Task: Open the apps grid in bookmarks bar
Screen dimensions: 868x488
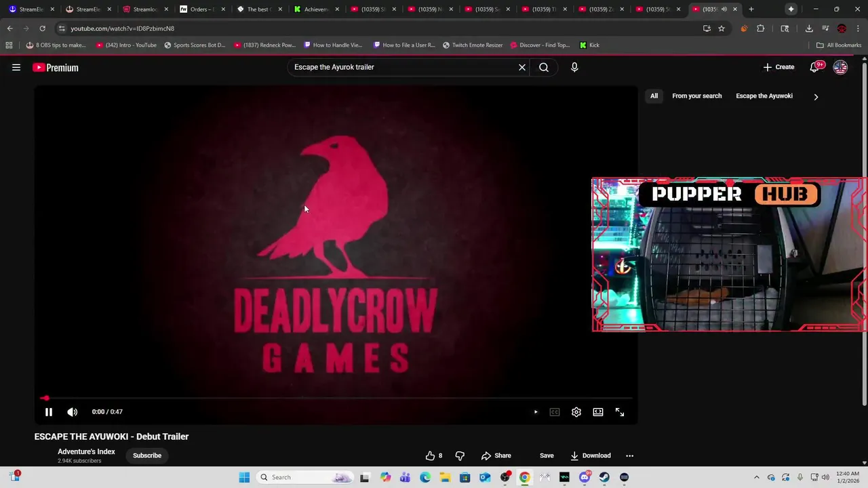Action: pos(9,45)
